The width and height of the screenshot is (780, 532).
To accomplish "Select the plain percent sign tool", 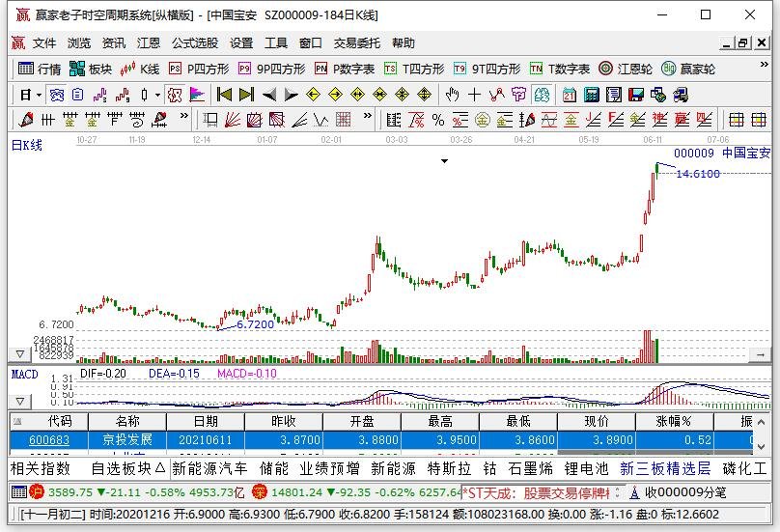I will (x=437, y=120).
